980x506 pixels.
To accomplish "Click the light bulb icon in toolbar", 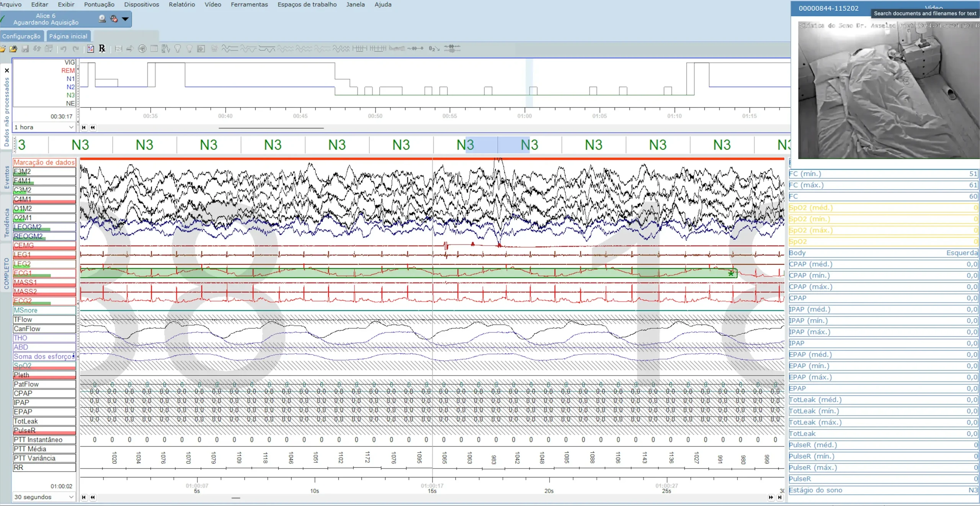I will [189, 49].
